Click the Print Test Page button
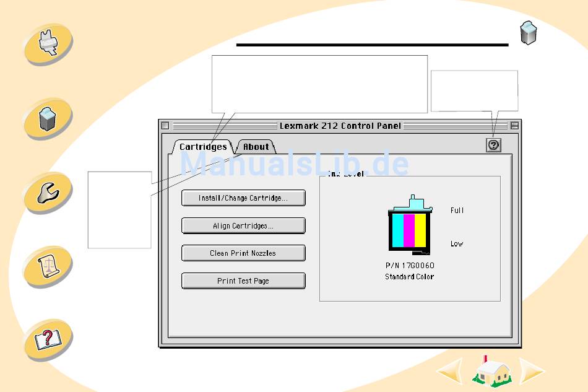Screen dimensions: 588x392 (x=243, y=281)
